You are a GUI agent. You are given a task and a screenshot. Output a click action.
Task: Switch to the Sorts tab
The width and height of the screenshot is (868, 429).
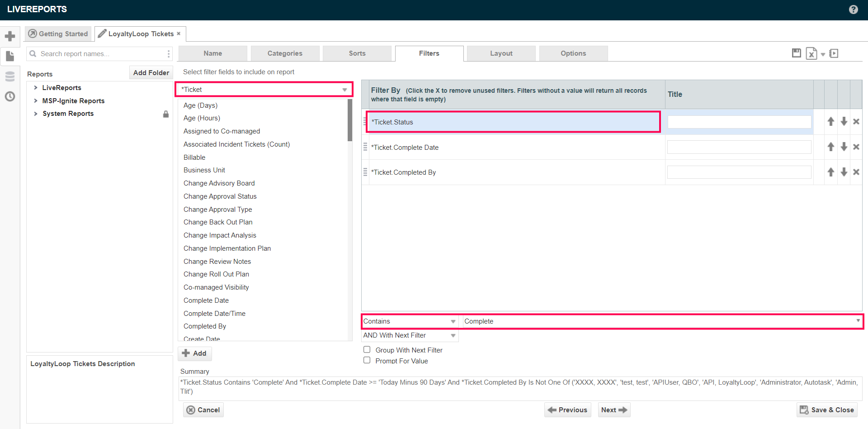click(357, 53)
